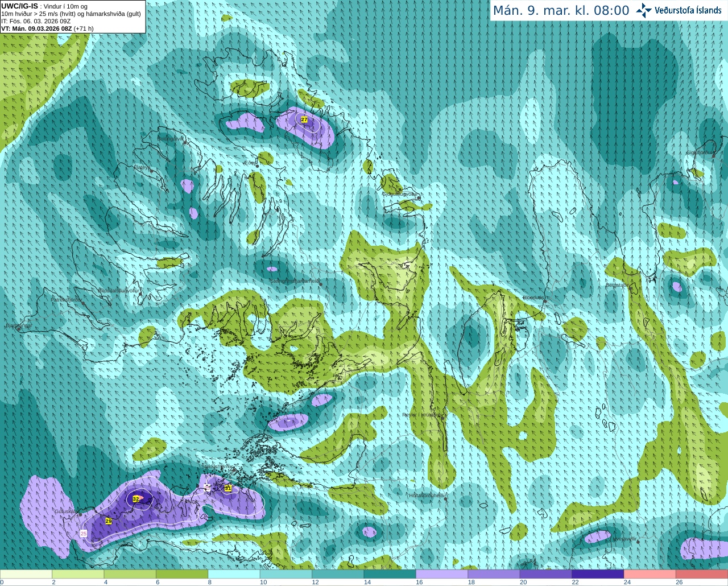The height and width of the screenshot is (586, 728).
Task: Click the Siglufjörður place label
Action: pos(700,152)
